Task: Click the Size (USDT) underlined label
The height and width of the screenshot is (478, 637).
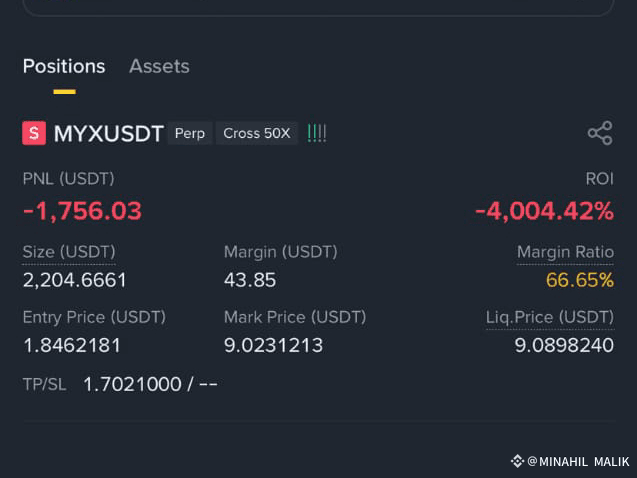Action: click(69, 252)
